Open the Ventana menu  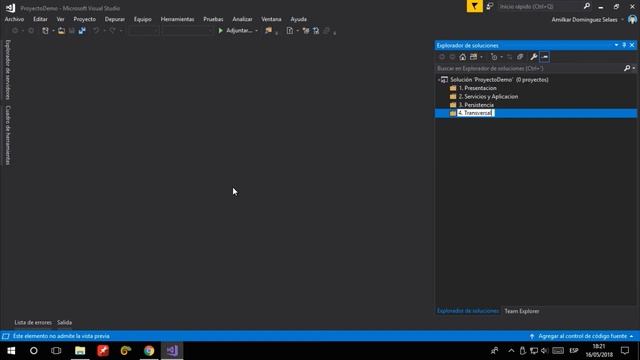[271, 19]
